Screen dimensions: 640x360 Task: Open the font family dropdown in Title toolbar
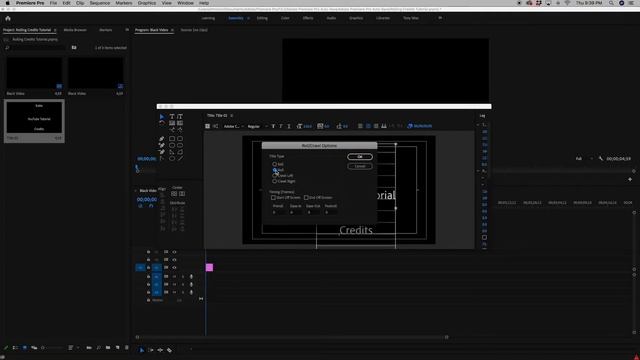click(233, 126)
